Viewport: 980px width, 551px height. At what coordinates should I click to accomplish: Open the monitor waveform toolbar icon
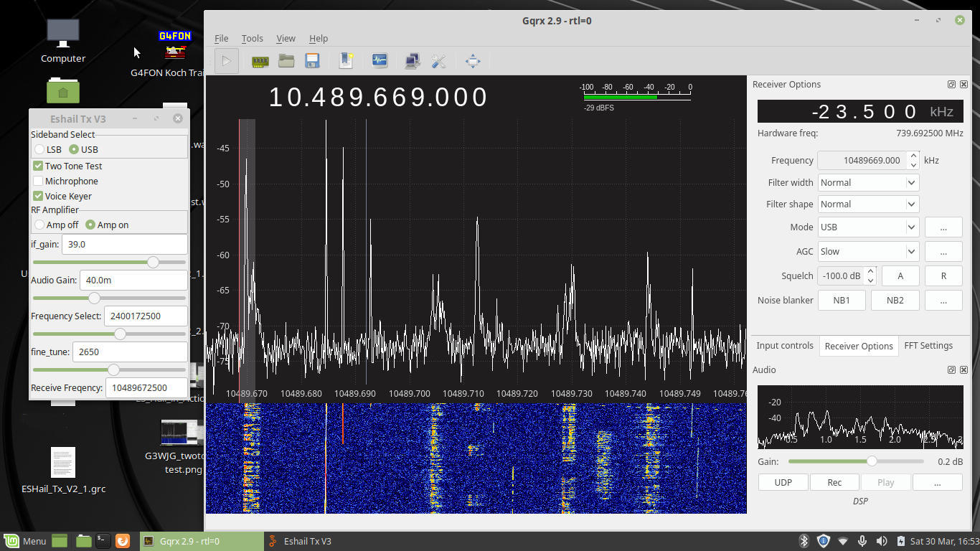[380, 61]
